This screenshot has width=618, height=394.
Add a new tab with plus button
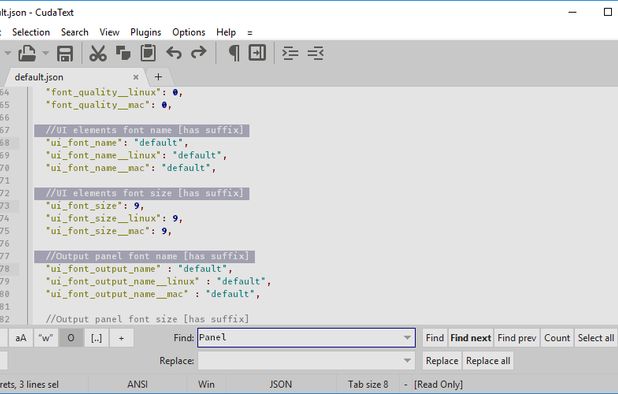[x=158, y=76]
